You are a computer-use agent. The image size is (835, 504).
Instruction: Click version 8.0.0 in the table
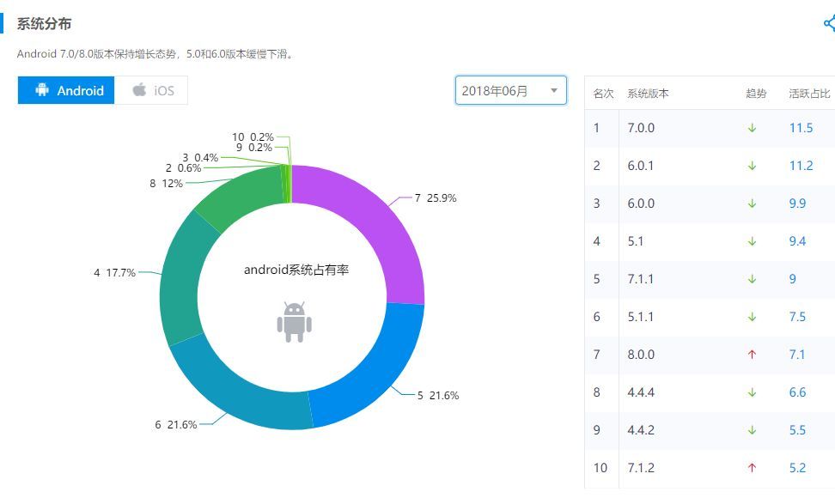[x=641, y=355]
